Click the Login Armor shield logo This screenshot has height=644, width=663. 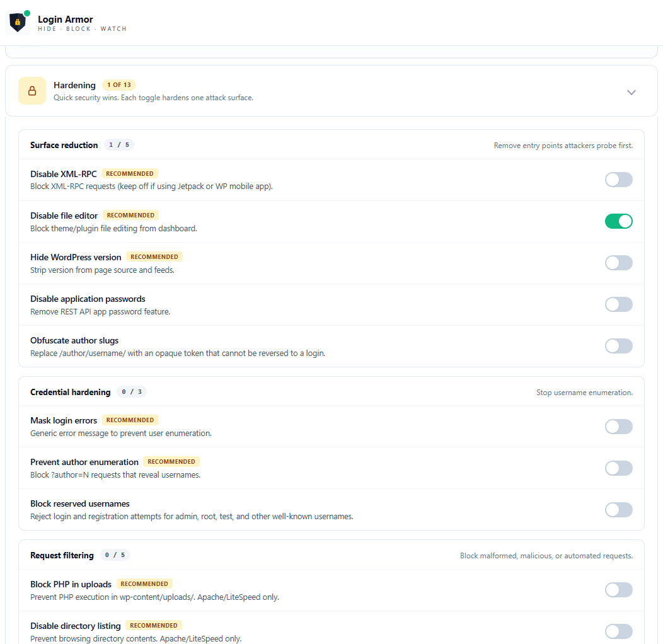[18, 23]
